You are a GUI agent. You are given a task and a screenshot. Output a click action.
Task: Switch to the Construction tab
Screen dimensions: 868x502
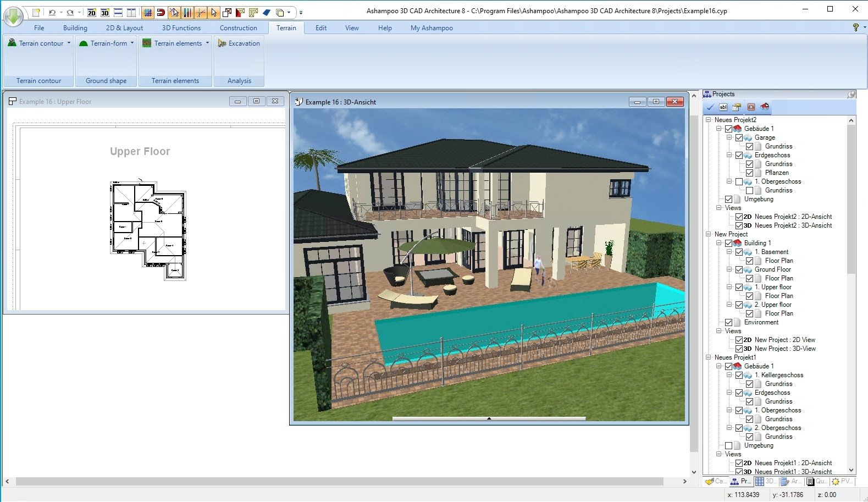click(x=239, y=28)
